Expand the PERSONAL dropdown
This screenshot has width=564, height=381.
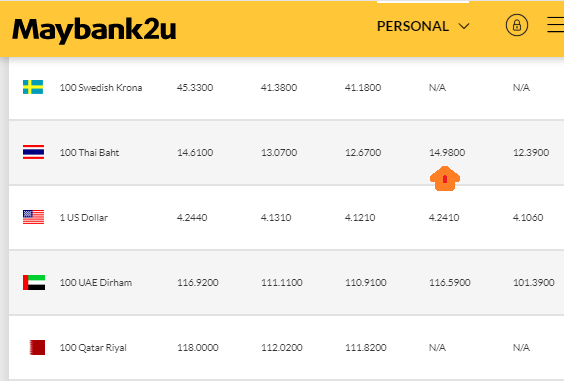(423, 26)
